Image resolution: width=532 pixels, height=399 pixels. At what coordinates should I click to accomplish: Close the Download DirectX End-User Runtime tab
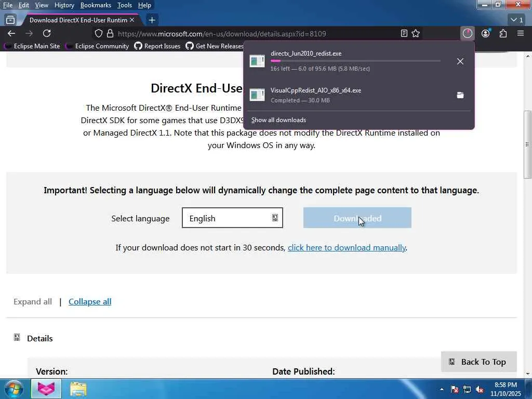coord(132,20)
